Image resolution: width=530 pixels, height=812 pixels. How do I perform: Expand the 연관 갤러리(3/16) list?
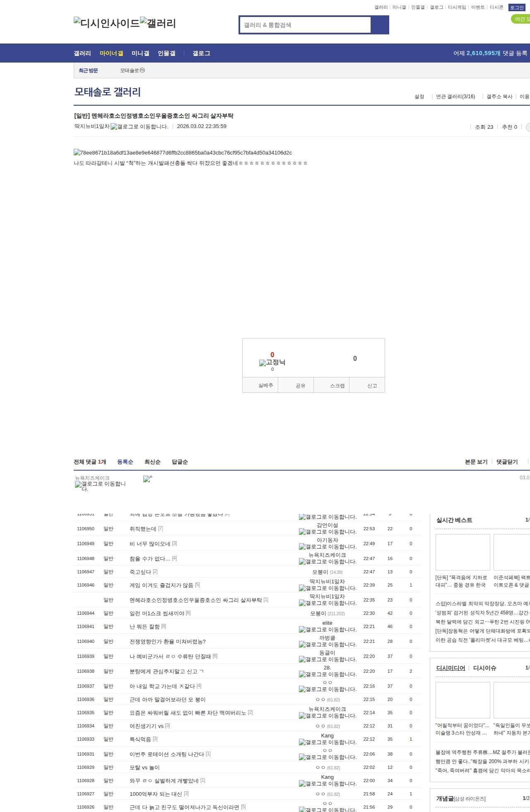pyautogui.click(x=455, y=97)
